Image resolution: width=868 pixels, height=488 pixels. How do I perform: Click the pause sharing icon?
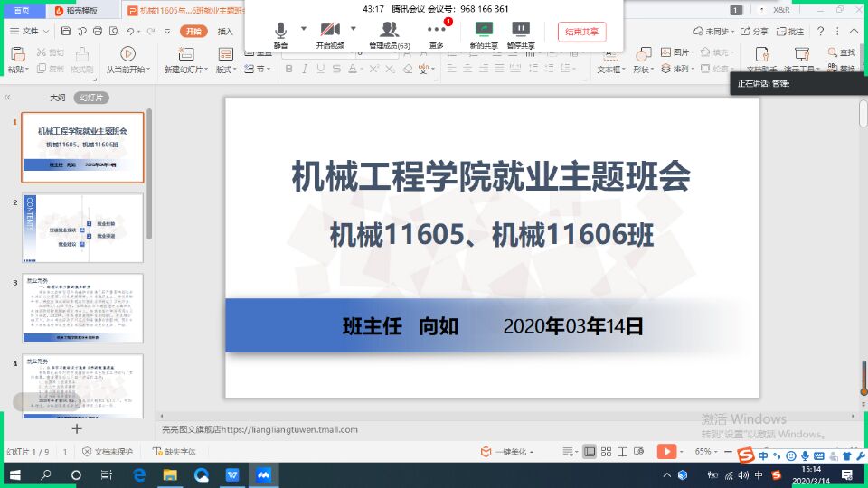520,33
